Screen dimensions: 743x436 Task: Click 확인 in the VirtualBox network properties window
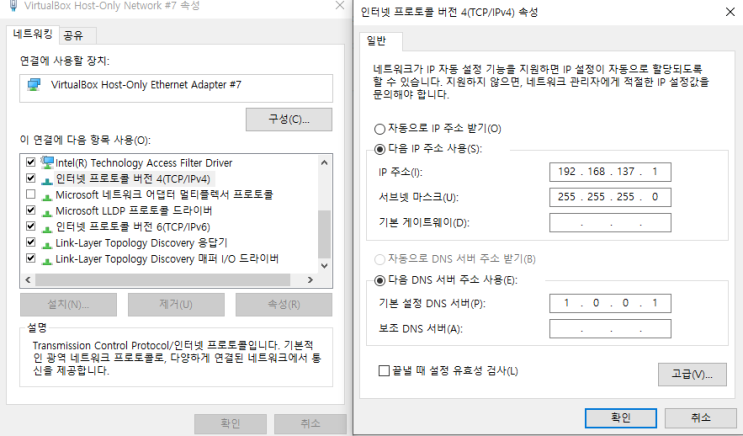coord(231,424)
